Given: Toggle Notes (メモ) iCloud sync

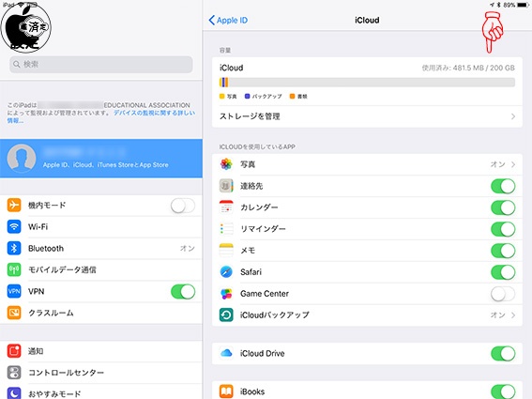Looking at the screenshot, I should (503, 251).
